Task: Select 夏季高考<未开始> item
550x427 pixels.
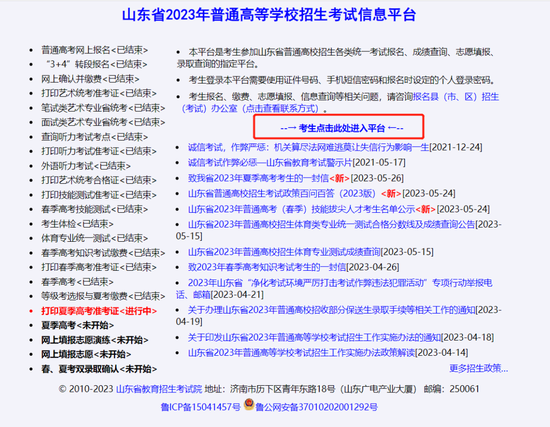Action: (78, 325)
